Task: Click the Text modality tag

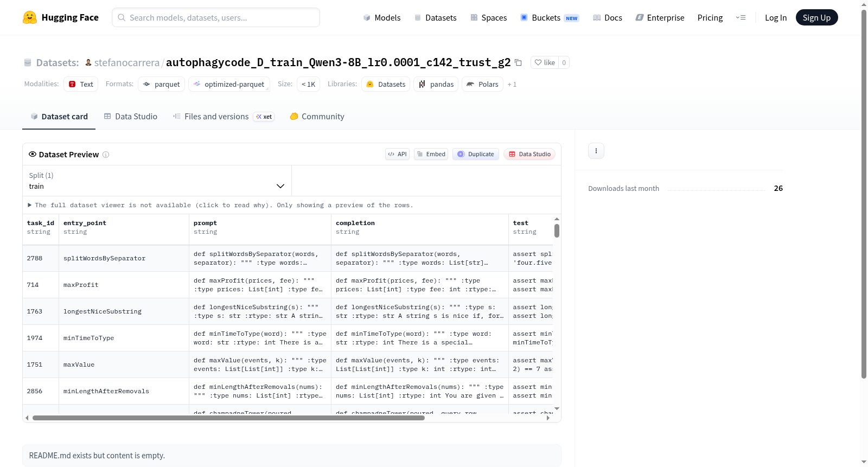Action: [x=81, y=84]
